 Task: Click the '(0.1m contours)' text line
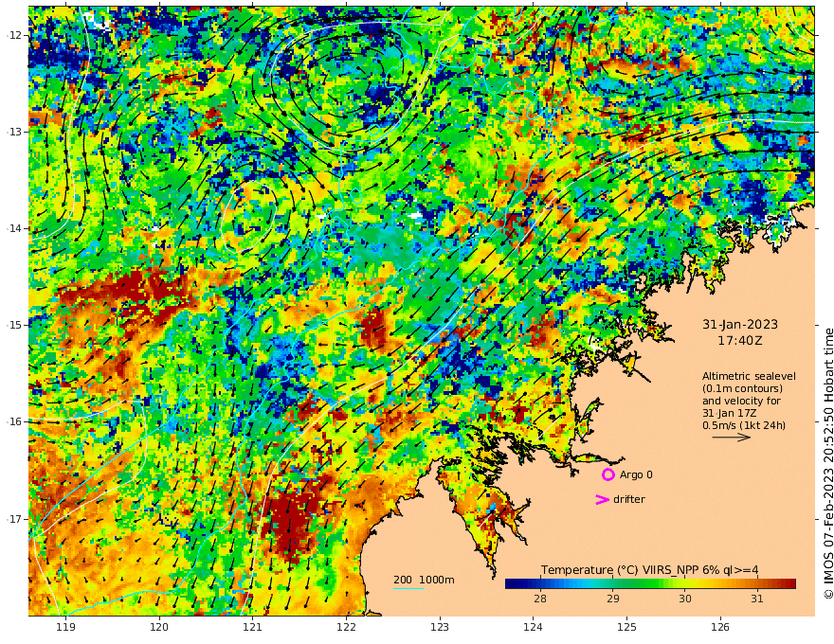click(742, 388)
